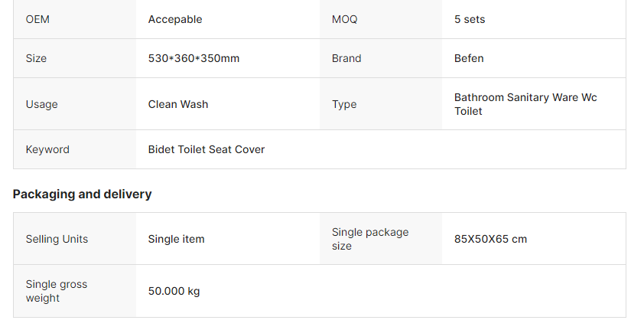Select the 50.000 kg gross weight value
Screen dimensions: 644x330
tap(174, 291)
